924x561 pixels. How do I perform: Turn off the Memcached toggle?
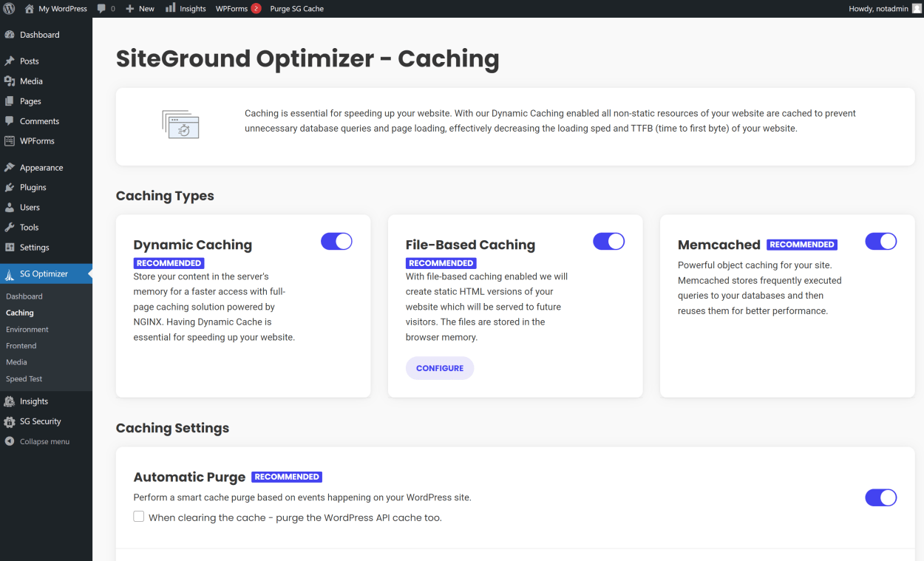880,241
